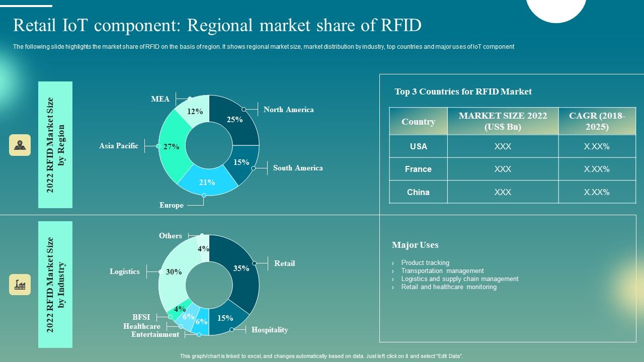The height and width of the screenshot is (362, 644).
Task: Select the Europe 21% donut segment
Action: click(x=207, y=182)
